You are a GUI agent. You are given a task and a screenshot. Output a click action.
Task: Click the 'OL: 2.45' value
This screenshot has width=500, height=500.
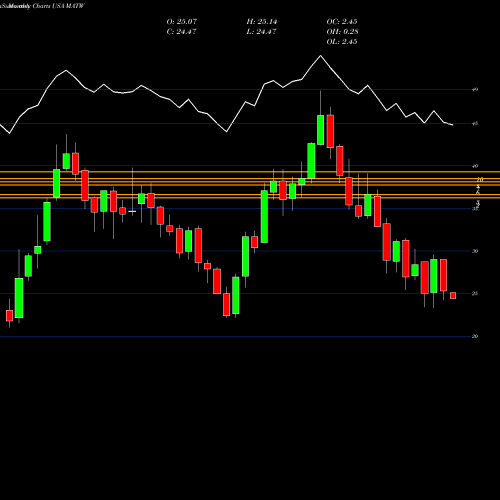[342, 42]
